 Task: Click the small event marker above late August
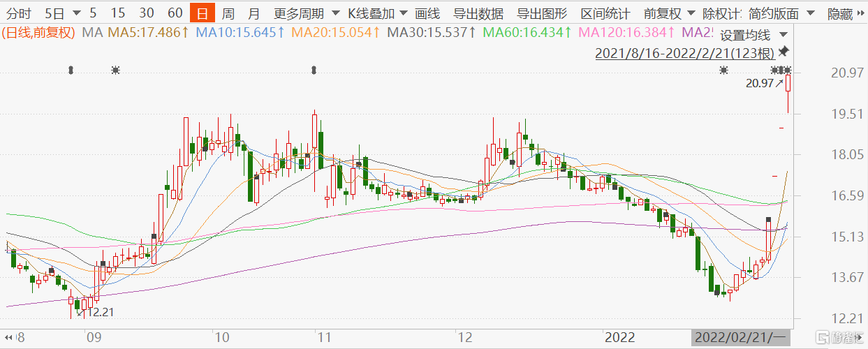(x=71, y=70)
